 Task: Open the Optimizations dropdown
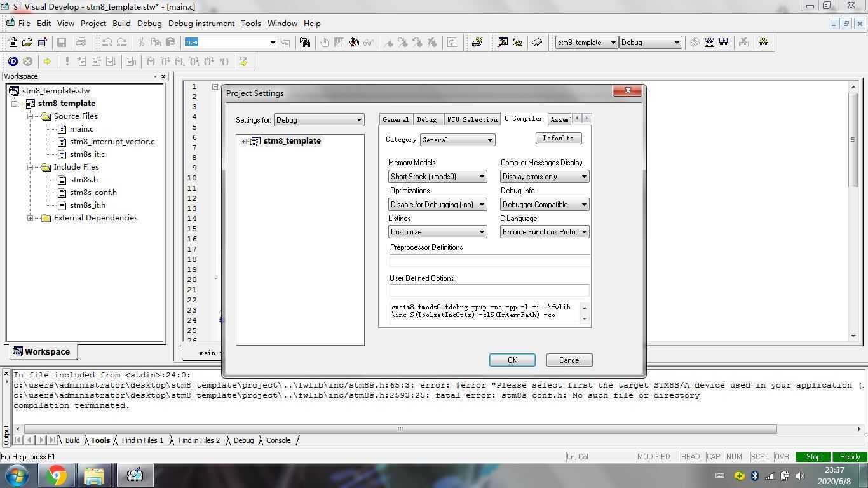(437, 205)
